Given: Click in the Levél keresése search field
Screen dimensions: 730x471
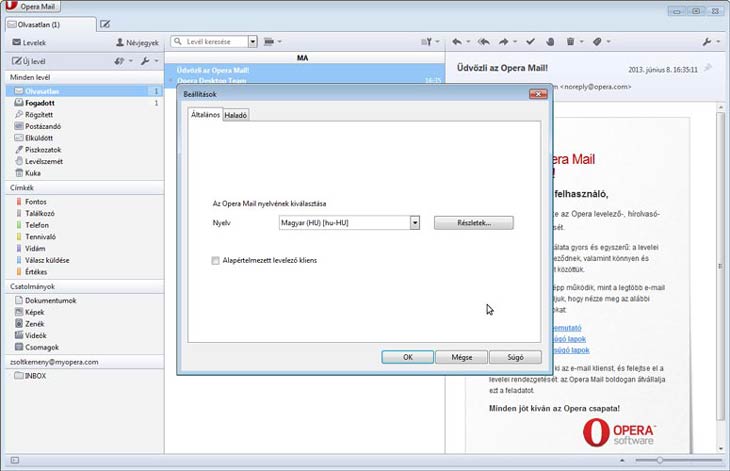Looking at the screenshot, I should [x=213, y=42].
